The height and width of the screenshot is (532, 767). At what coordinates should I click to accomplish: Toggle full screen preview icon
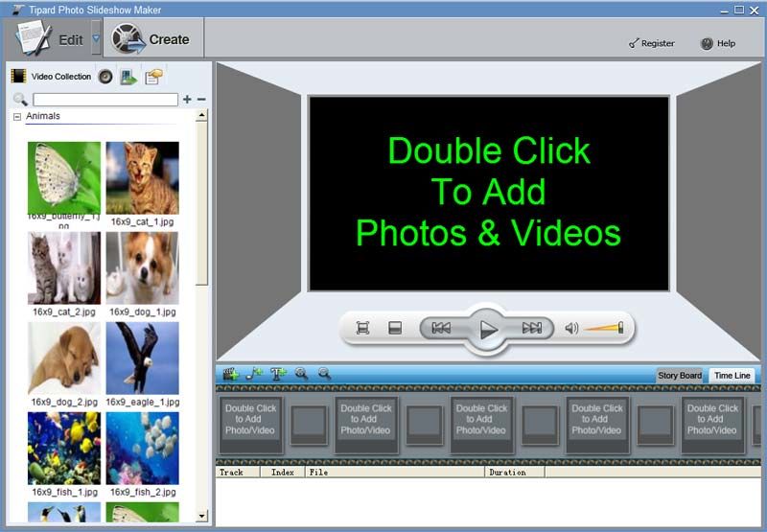click(x=362, y=328)
